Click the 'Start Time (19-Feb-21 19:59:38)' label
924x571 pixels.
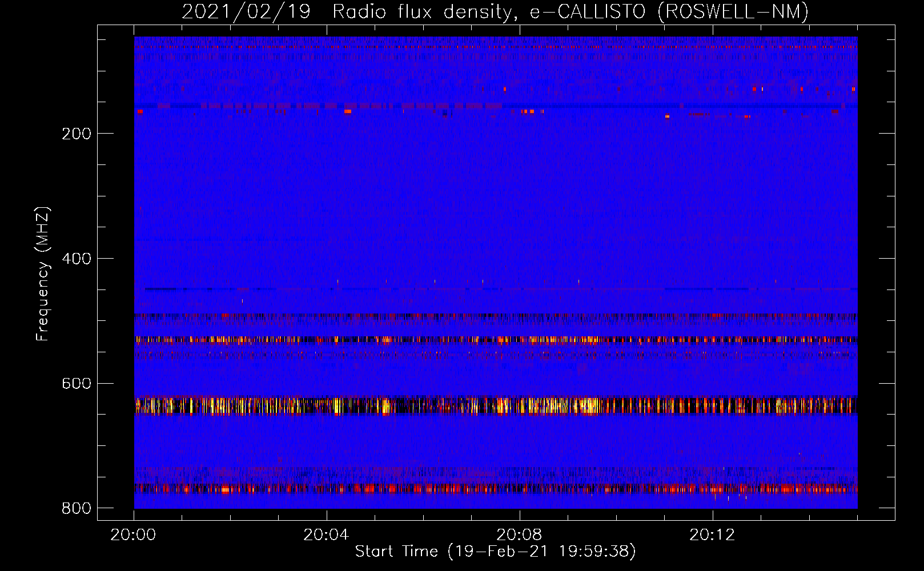(x=495, y=552)
